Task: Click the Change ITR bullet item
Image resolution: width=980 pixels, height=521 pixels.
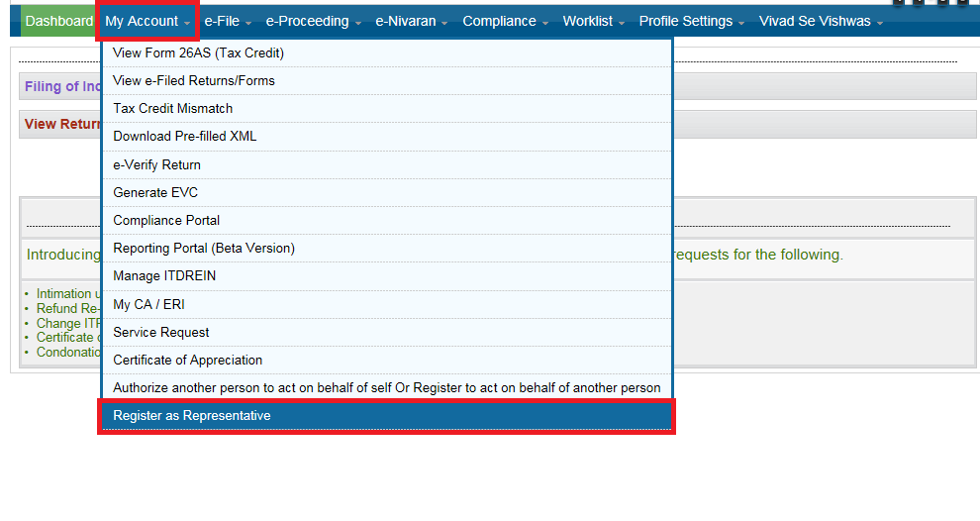Action: [68, 323]
